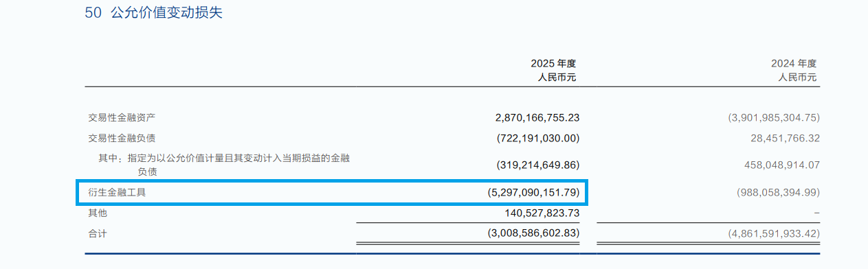This screenshot has width=868, height=269.
Task: Click 人民币元 under the 2024 年度 header
Action: click(x=798, y=78)
